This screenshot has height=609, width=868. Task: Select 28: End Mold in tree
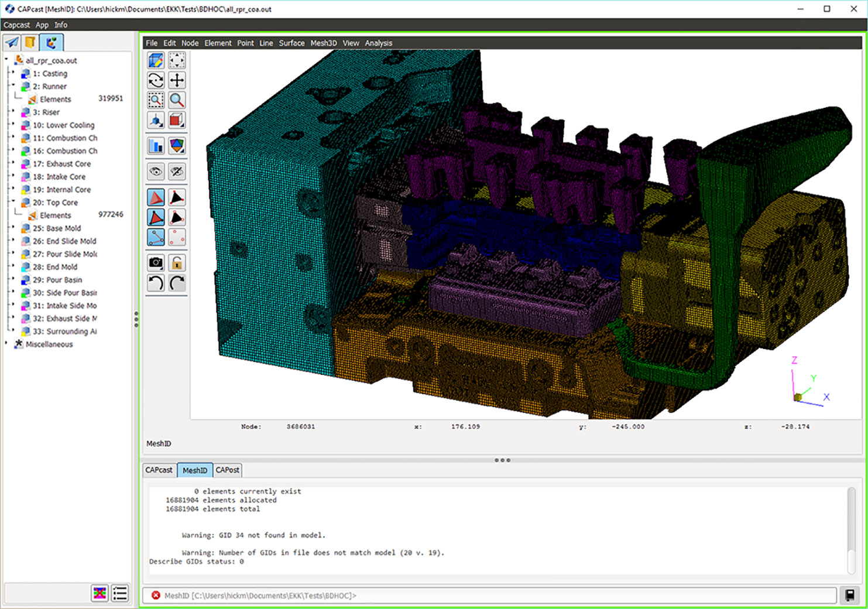point(55,267)
